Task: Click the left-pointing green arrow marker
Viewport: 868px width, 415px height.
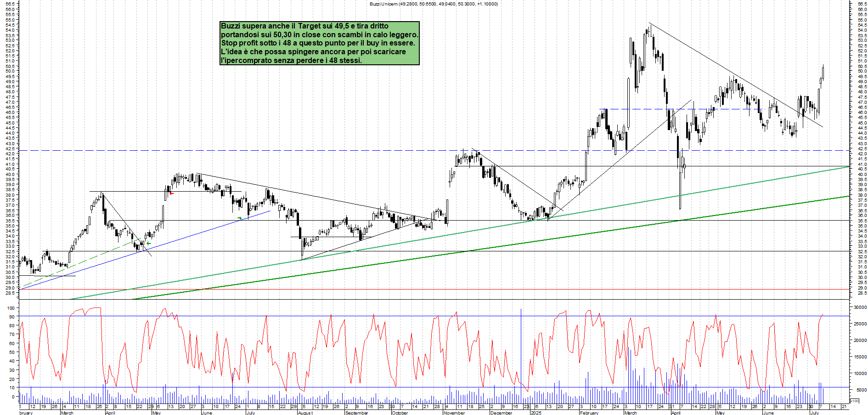Action: point(148,244)
